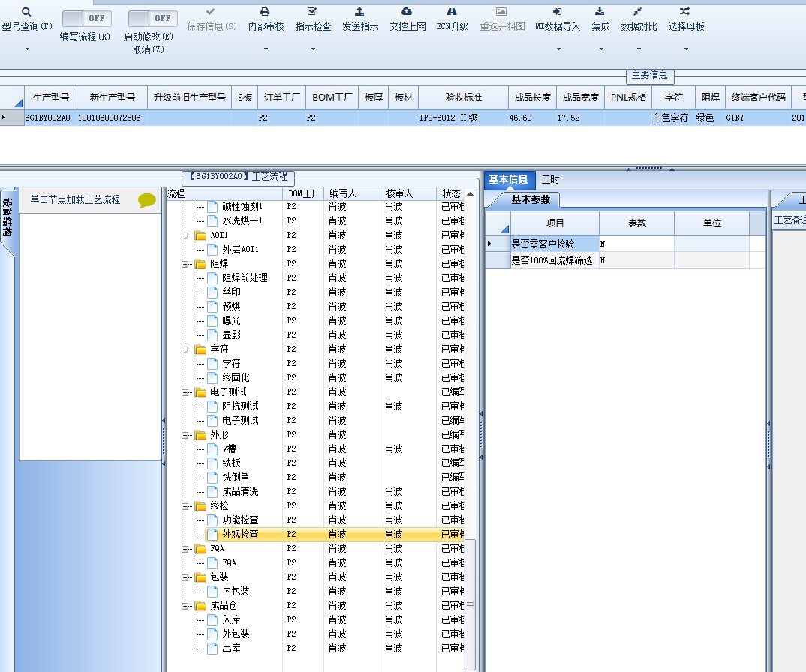Image resolution: width=806 pixels, height=672 pixels.
Task: Click the MI数据导入 import icon
Action: [x=557, y=11]
